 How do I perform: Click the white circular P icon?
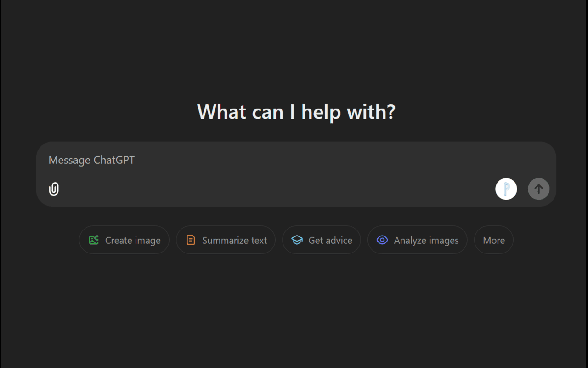tap(506, 189)
